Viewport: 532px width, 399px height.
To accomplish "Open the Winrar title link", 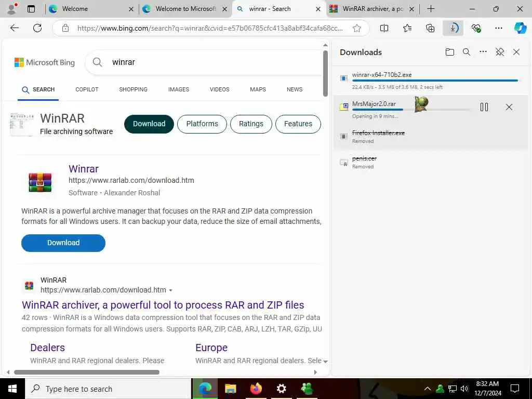I will tap(84, 169).
